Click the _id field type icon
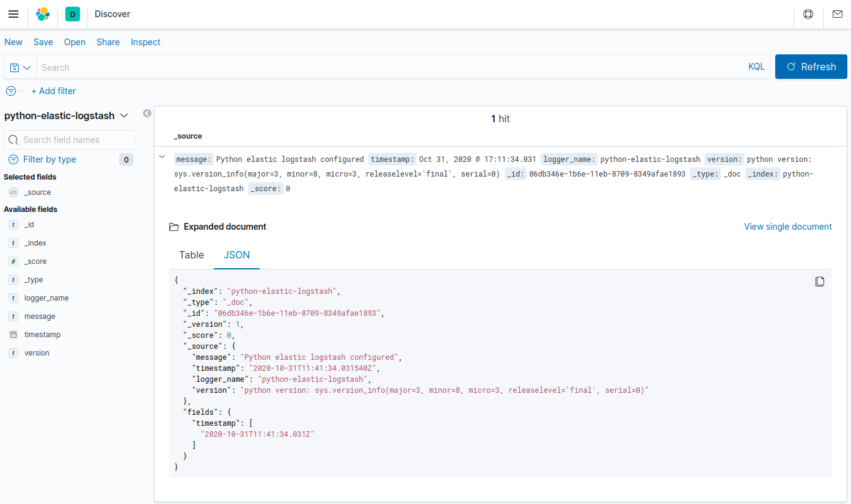Viewport: 851px width, 504px height. click(x=13, y=225)
